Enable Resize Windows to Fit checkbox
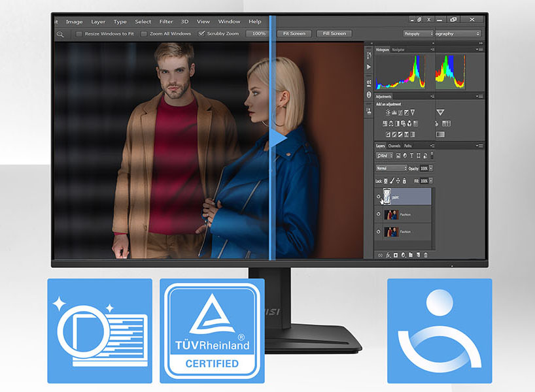The width and height of the screenshot is (535, 392). point(79,33)
